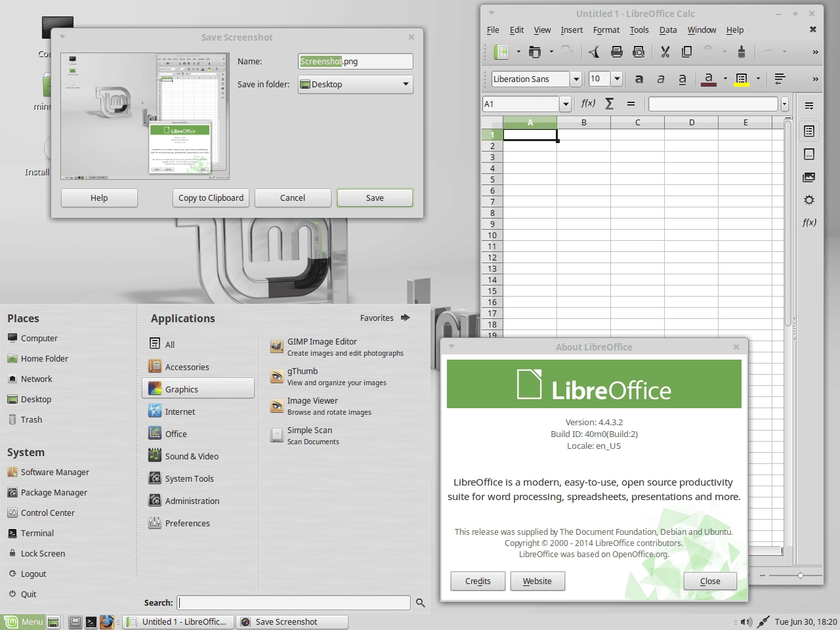Select Graphics category in Applications menu

point(198,388)
